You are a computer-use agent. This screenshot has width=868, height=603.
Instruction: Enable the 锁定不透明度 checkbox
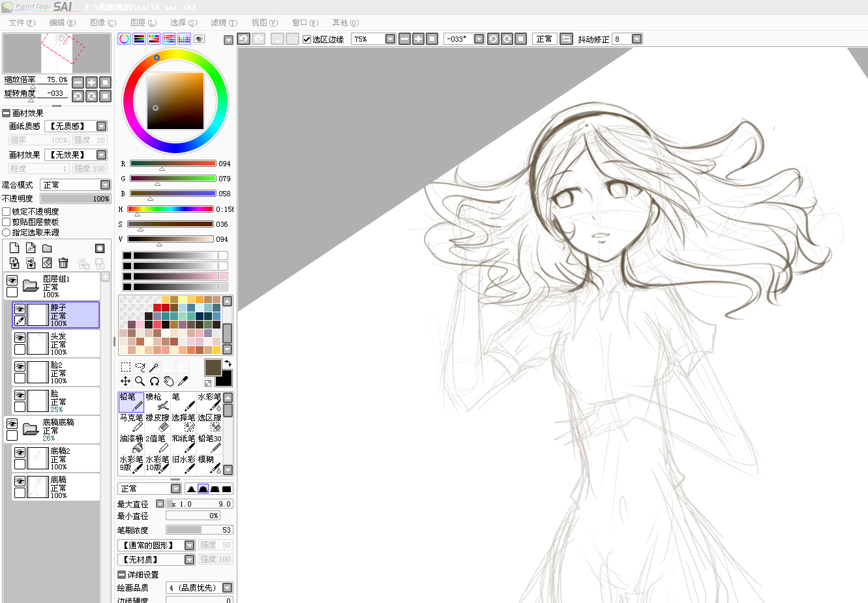click(x=7, y=211)
